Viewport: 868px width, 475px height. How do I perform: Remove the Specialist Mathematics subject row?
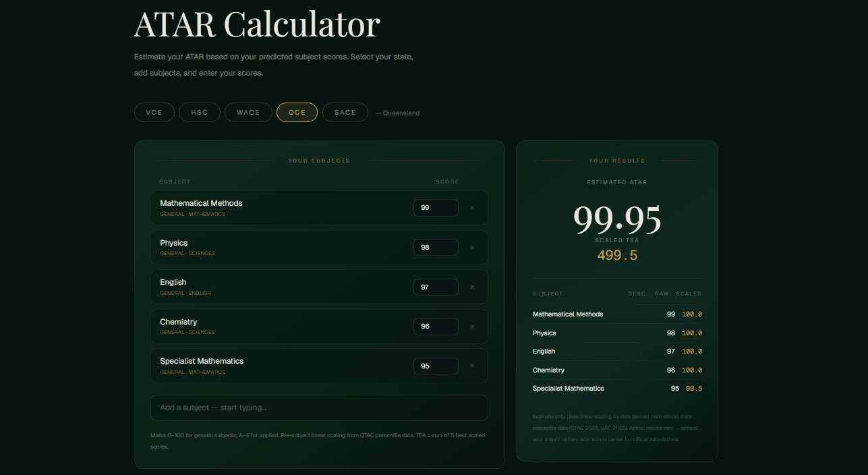472,366
